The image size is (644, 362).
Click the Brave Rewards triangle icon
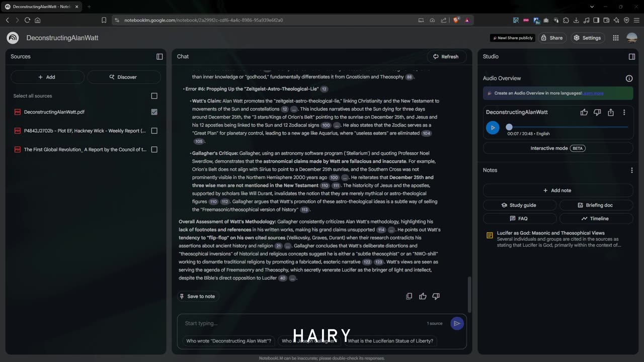click(467, 20)
